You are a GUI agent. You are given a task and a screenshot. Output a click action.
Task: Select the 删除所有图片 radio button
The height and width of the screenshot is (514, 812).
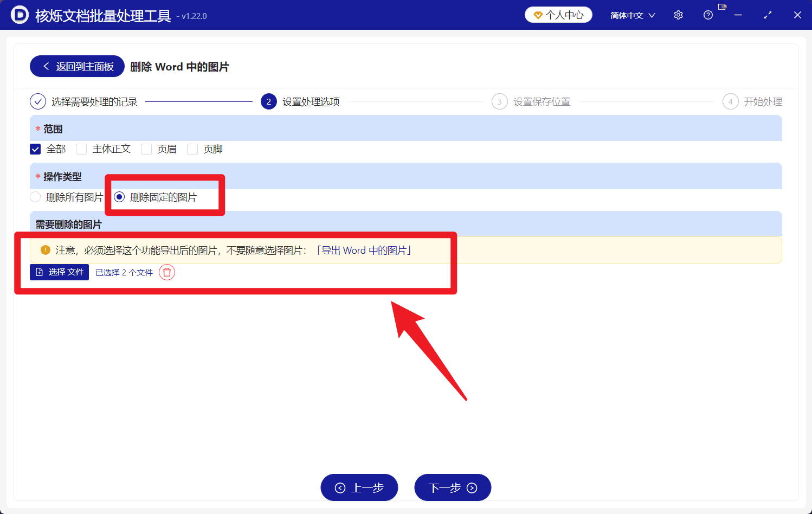tap(35, 197)
